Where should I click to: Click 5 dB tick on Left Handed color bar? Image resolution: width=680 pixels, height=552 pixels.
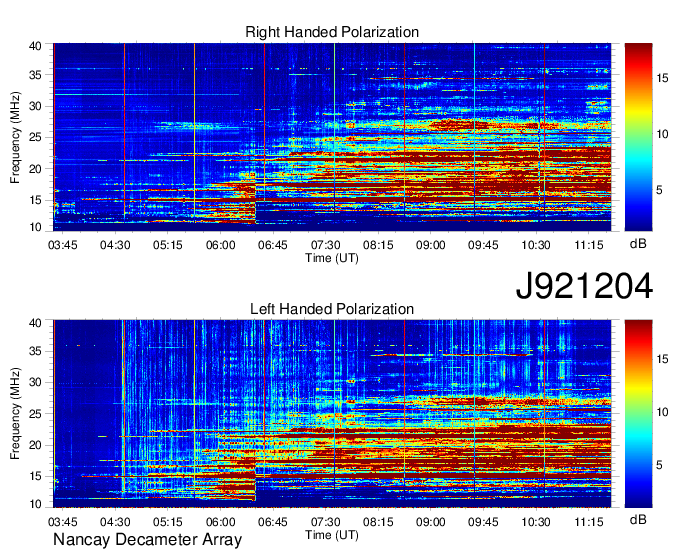(x=660, y=465)
